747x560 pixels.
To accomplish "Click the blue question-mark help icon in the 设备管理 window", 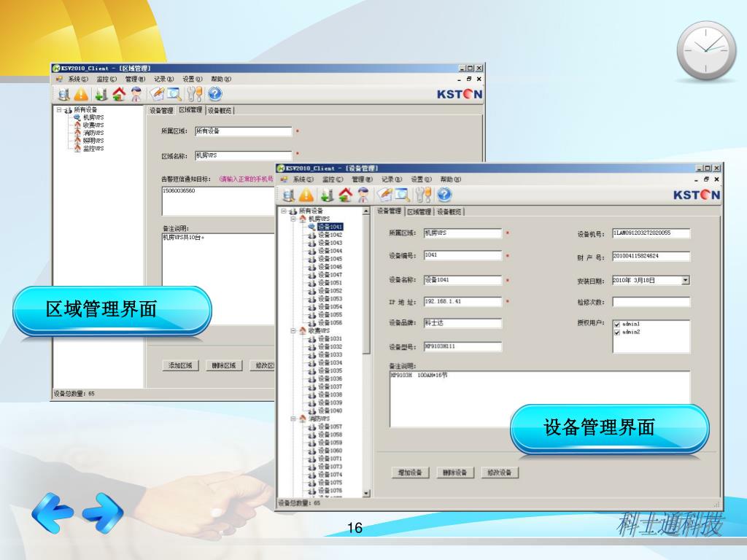I will 444,195.
